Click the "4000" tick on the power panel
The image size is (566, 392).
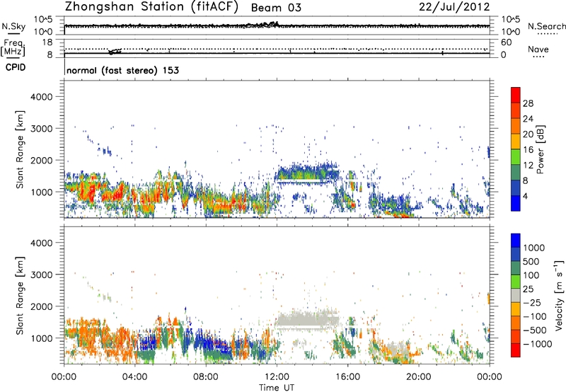click(42, 97)
